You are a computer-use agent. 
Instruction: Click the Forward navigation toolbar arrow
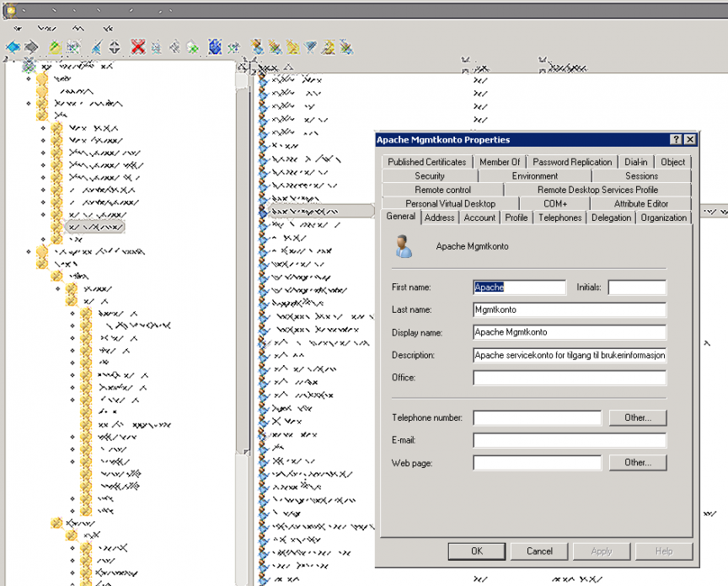pyautogui.click(x=31, y=47)
